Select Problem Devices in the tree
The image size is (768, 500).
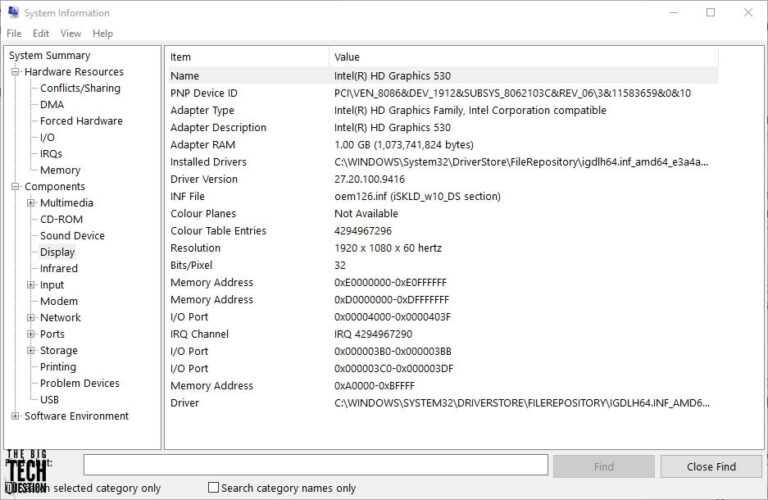[x=79, y=383]
